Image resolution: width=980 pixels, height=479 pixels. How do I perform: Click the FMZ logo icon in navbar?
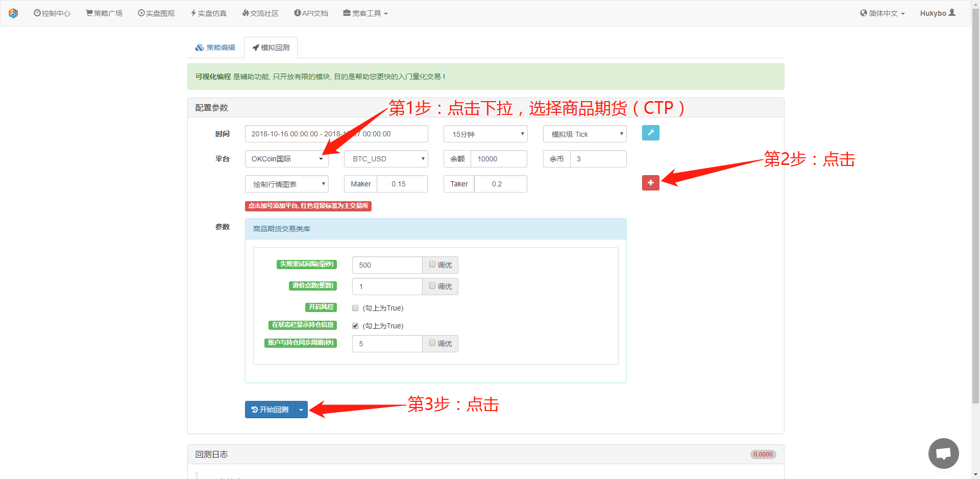[13, 13]
